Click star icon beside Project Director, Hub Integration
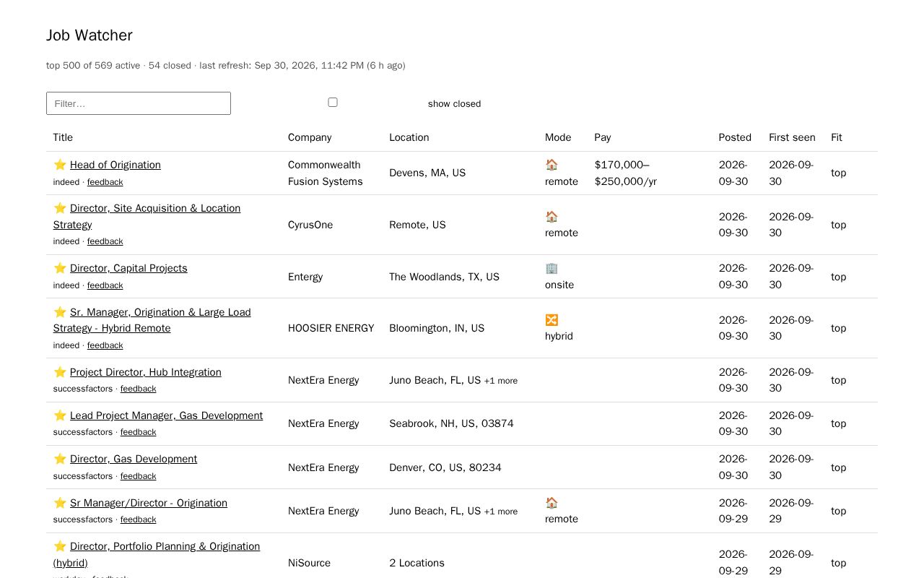Screen dimensions: 924x578 [x=60, y=372]
